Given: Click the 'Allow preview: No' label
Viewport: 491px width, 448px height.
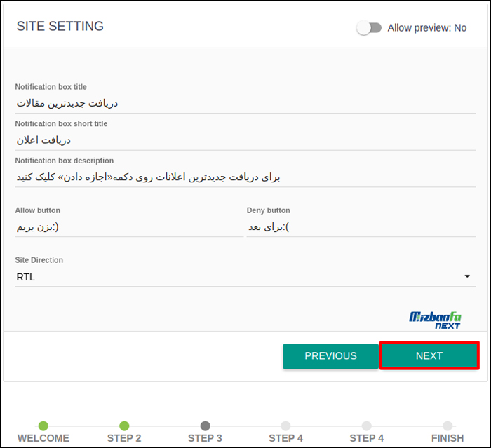Looking at the screenshot, I should click(x=427, y=28).
